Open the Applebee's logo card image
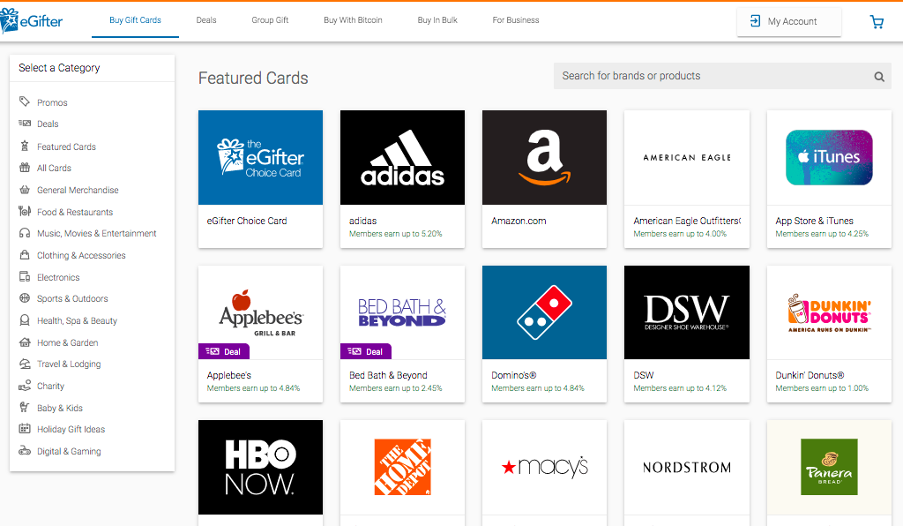Screen dimensions: 904x526 pyautogui.click(x=261, y=312)
